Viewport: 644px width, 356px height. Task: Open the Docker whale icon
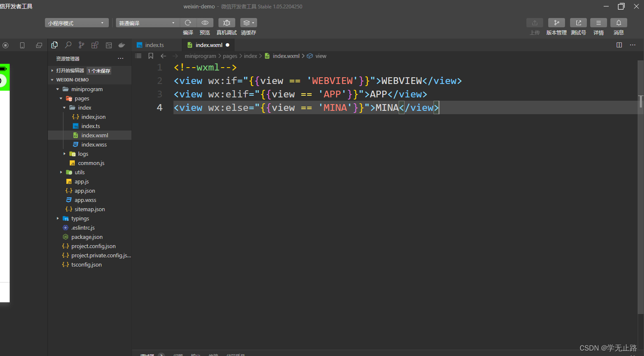click(122, 45)
